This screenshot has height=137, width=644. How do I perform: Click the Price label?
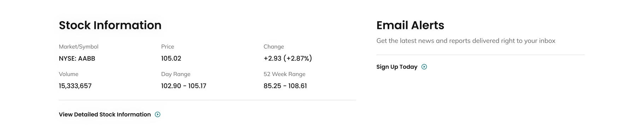point(168,47)
